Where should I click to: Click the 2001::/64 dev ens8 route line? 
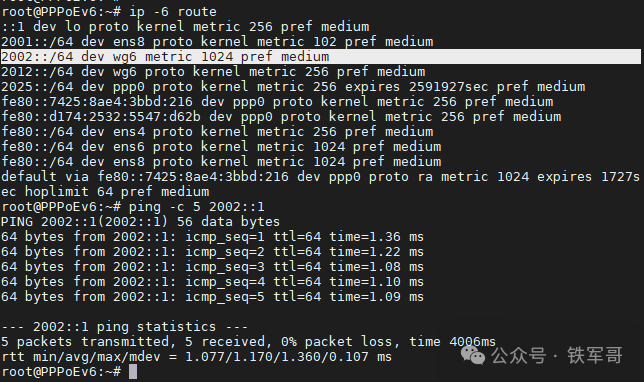(x=217, y=41)
